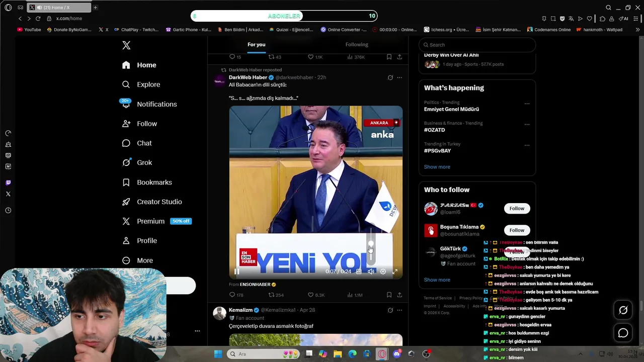Open three-dot menu on DarkWeb Haber post

399,77
